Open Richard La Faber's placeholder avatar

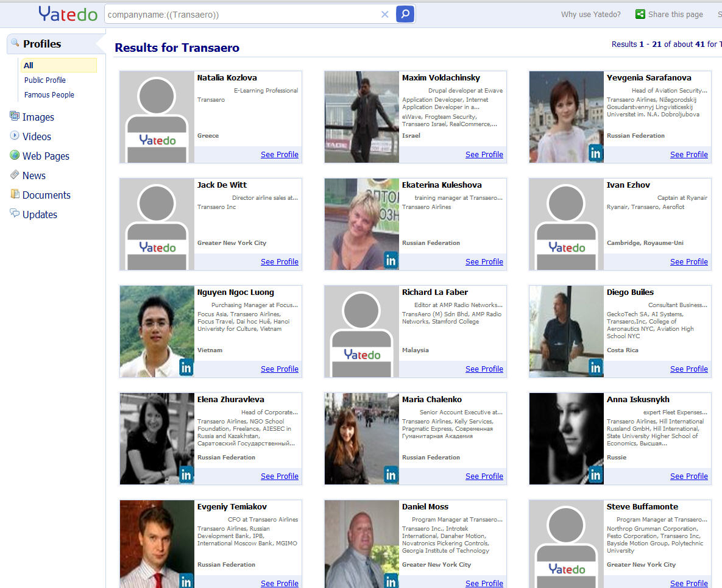tap(361, 331)
